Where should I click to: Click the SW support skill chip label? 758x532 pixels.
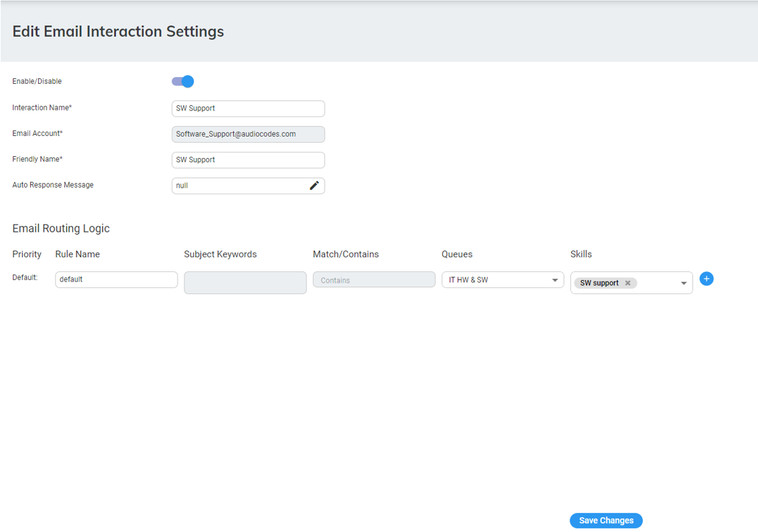click(x=599, y=283)
